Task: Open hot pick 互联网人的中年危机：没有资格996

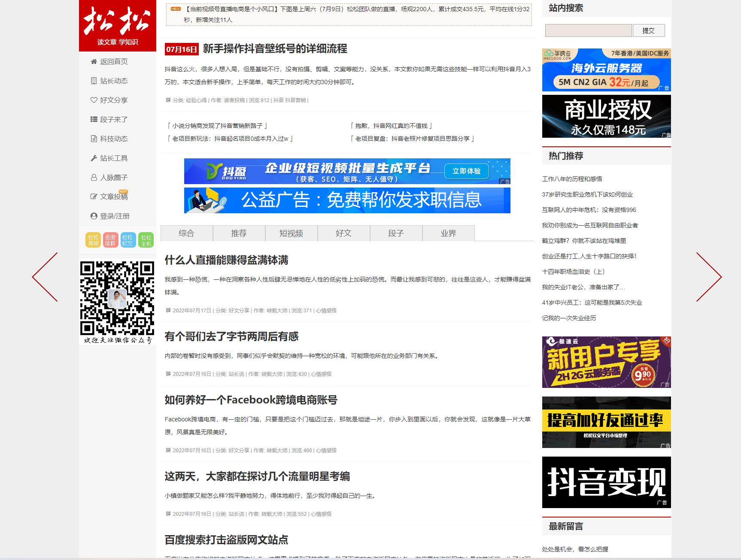Action: pos(589,210)
